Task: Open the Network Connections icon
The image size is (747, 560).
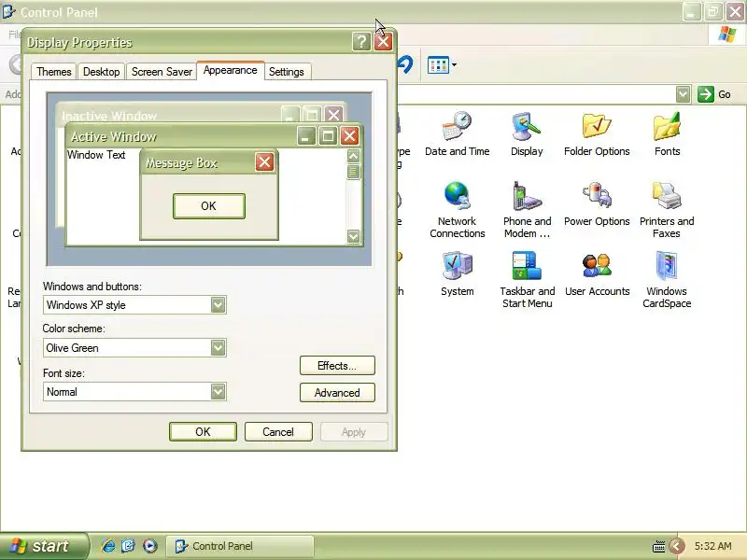Action: tap(457, 210)
